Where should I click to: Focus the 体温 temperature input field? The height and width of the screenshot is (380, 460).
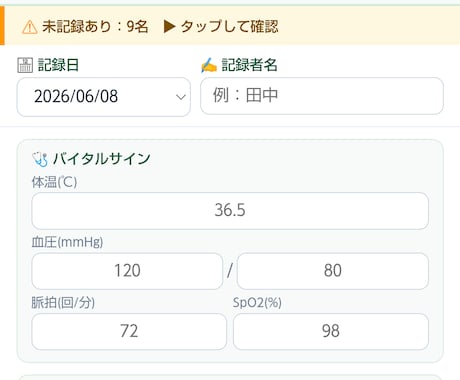tap(230, 211)
